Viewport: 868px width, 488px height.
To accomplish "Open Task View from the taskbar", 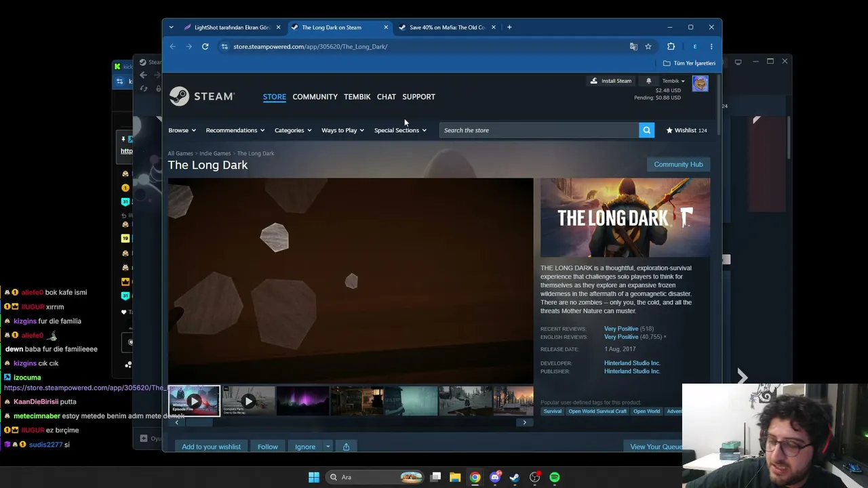I will [436, 477].
